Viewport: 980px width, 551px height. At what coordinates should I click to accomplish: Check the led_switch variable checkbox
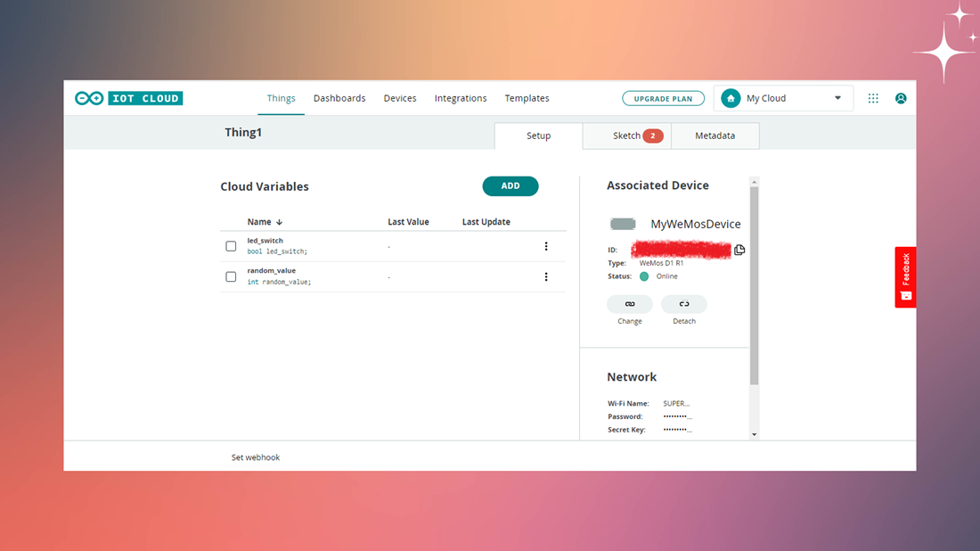(x=231, y=246)
